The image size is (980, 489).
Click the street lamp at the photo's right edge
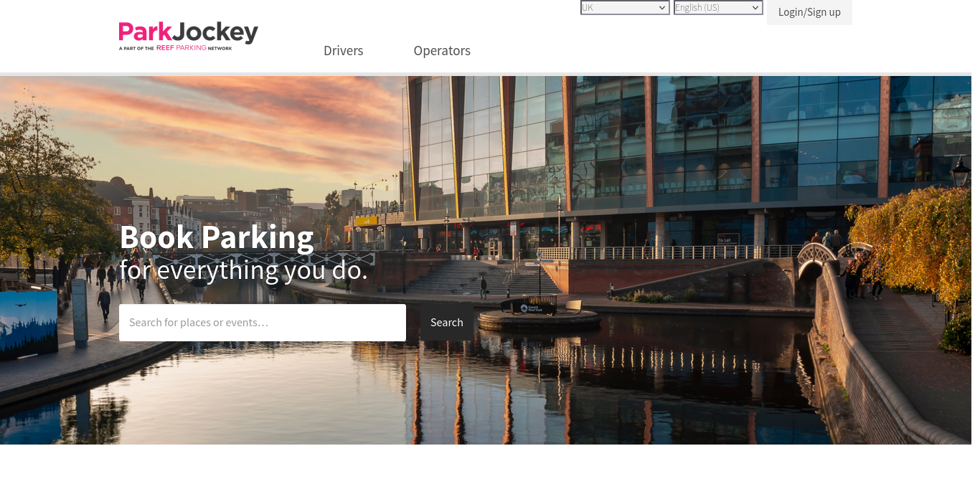(x=960, y=174)
